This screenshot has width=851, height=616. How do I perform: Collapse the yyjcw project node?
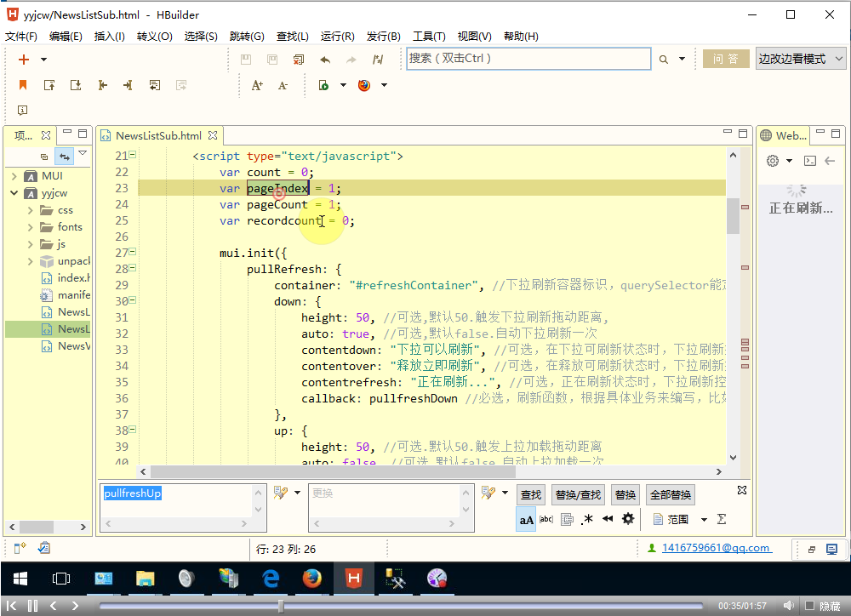pos(14,193)
